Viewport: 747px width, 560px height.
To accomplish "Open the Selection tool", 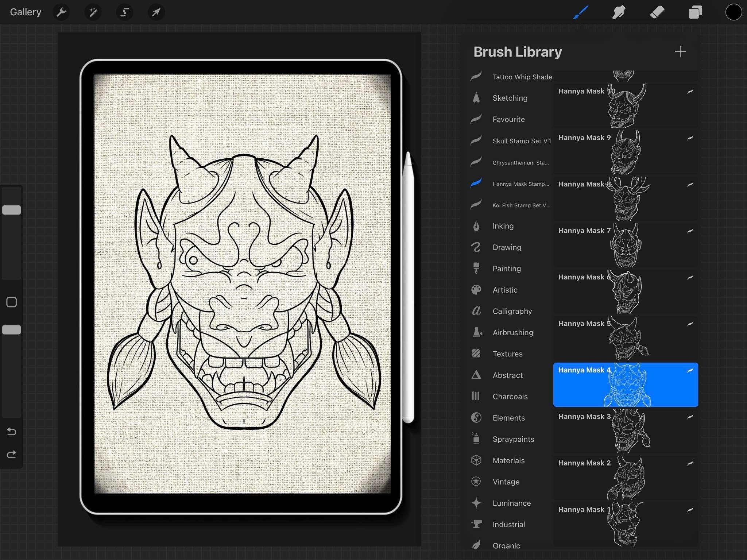I will point(124,12).
